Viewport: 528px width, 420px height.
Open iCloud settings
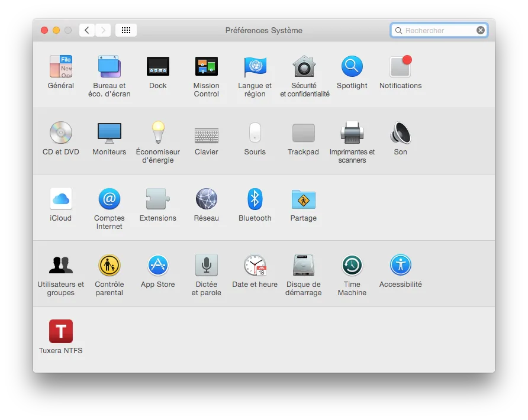[x=60, y=199]
